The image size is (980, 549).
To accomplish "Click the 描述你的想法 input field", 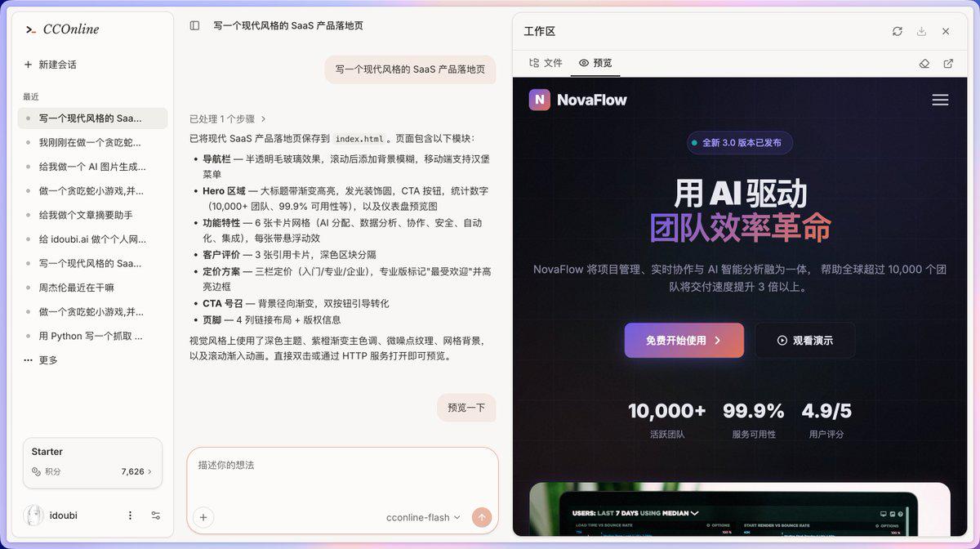I will click(x=343, y=476).
